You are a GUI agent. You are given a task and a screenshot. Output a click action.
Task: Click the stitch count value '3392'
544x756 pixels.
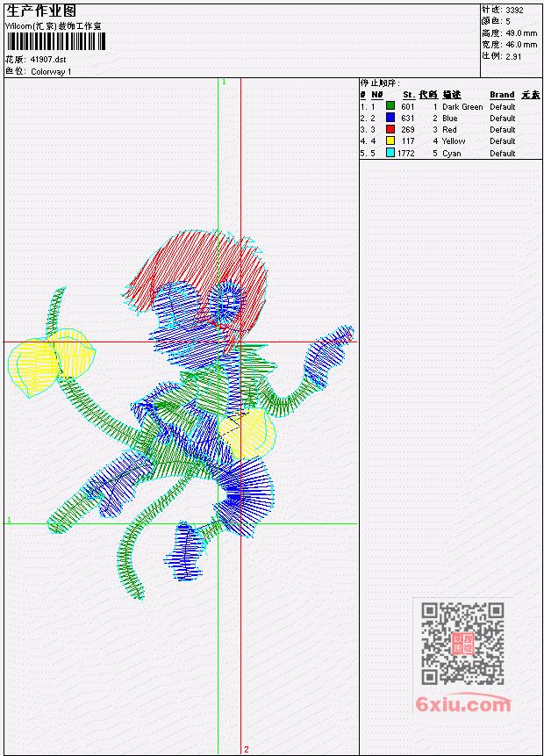click(514, 10)
